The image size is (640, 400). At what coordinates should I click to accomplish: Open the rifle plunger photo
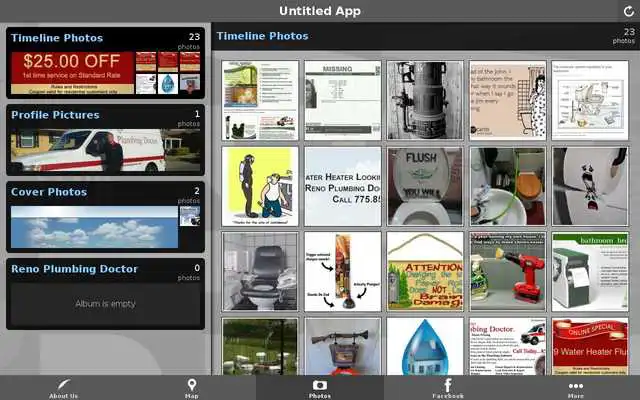point(342,347)
